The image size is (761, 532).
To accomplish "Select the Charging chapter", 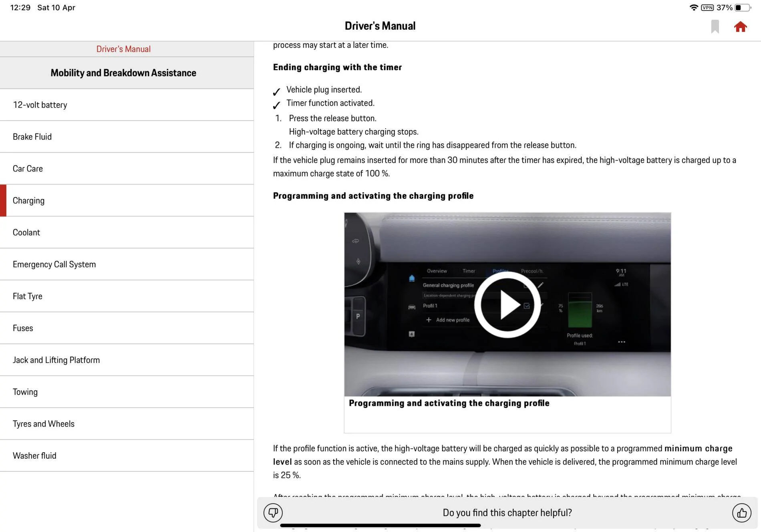I will (x=127, y=200).
